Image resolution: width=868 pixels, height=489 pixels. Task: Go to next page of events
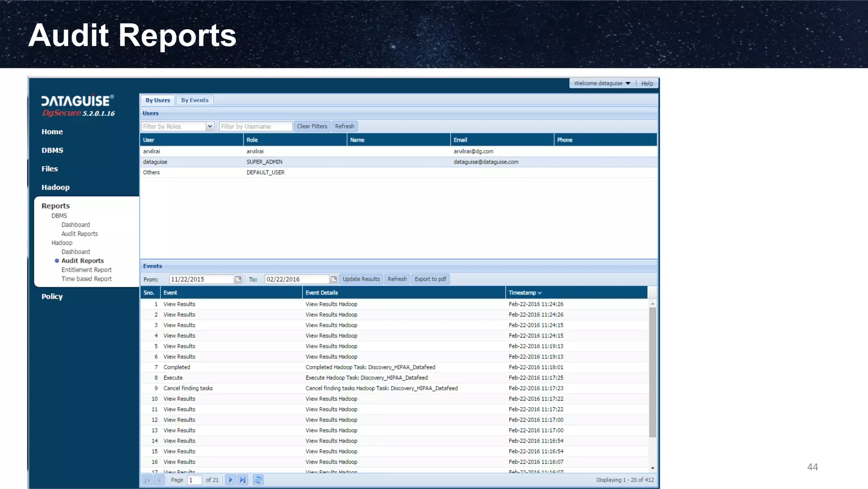(x=230, y=480)
